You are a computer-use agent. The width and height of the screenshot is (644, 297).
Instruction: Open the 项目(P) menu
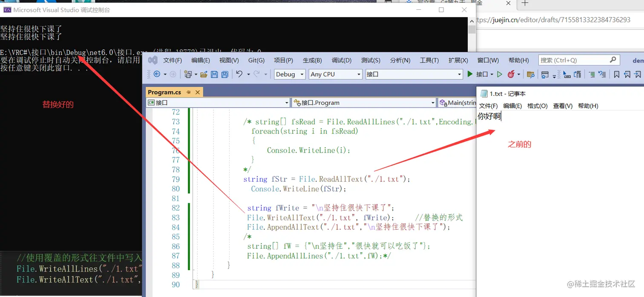pyautogui.click(x=283, y=61)
